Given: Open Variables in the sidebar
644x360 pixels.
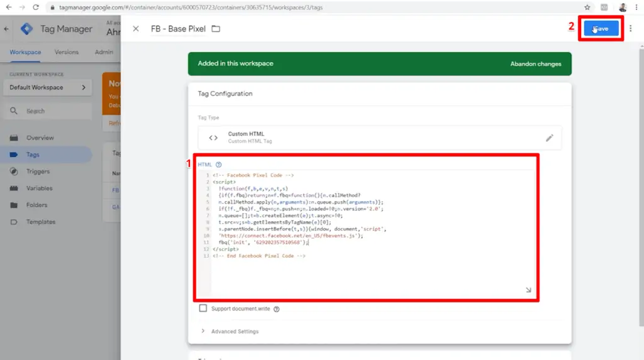Looking at the screenshot, I should coord(40,188).
